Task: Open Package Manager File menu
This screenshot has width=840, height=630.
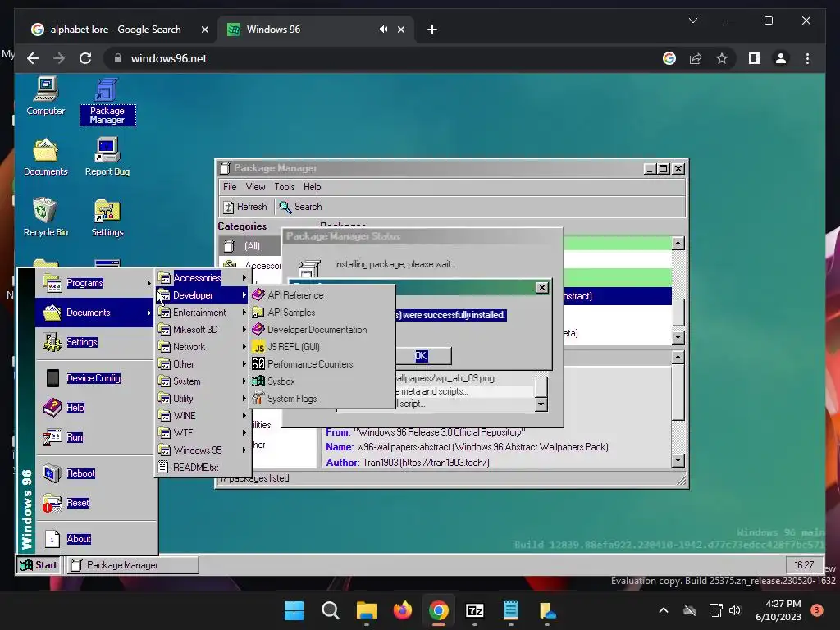Action: (230, 187)
